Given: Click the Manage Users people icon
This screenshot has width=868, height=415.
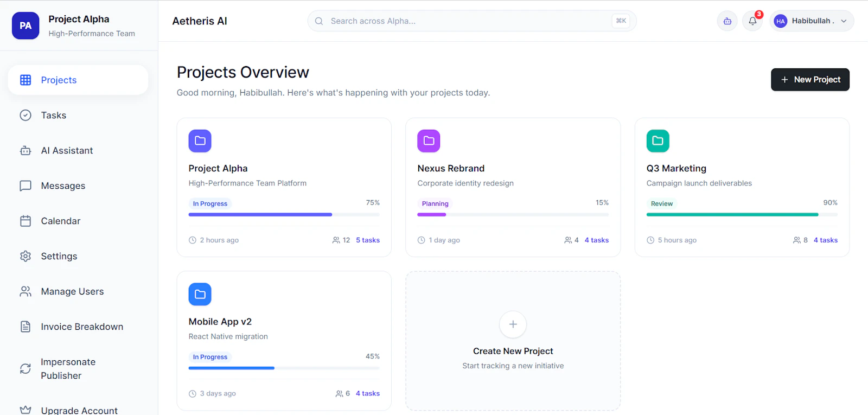Looking at the screenshot, I should (25, 291).
